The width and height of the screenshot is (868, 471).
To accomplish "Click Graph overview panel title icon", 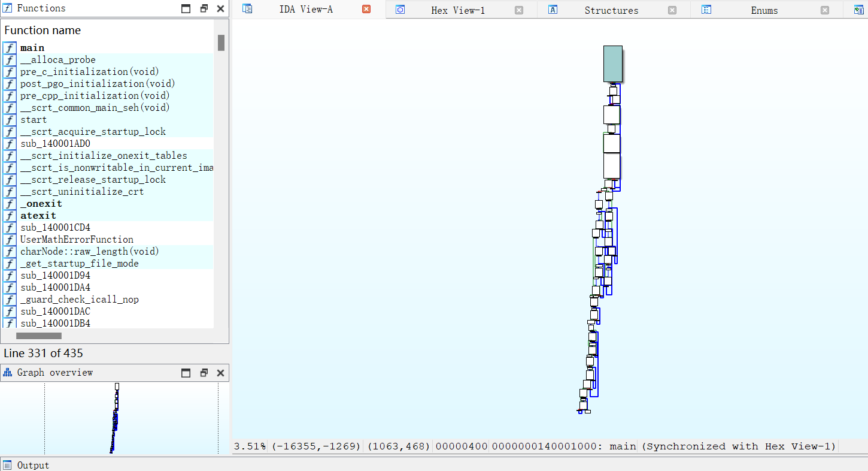I will [x=8, y=373].
